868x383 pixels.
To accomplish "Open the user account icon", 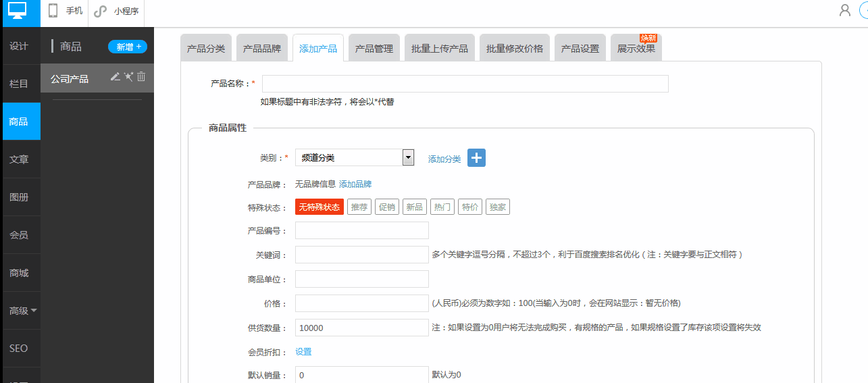I will pyautogui.click(x=844, y=10).
